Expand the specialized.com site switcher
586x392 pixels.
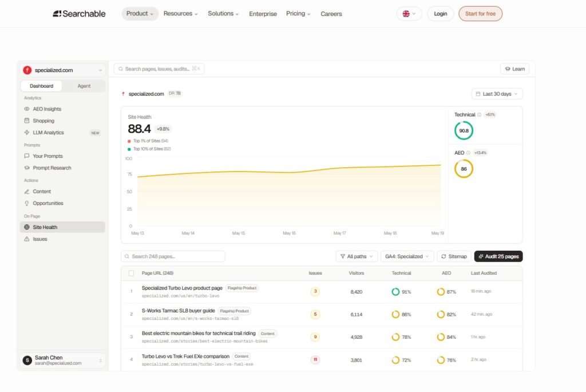pos(62,70)
